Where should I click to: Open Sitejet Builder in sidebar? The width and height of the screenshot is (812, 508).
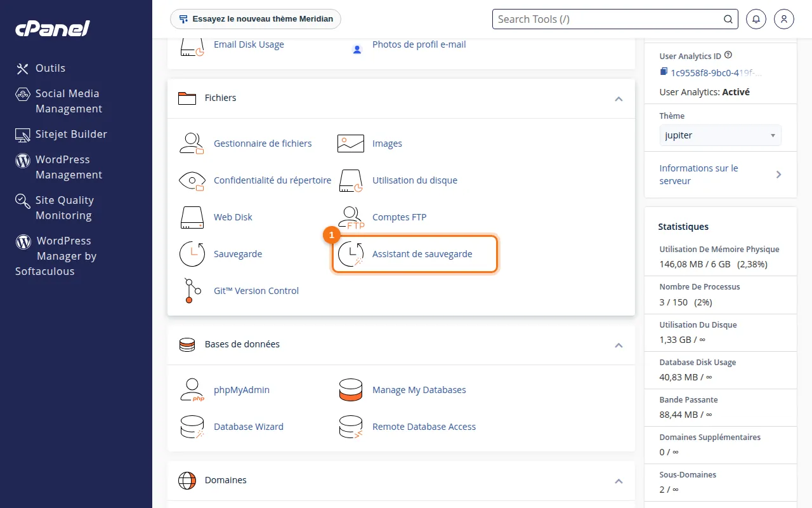pyautogui.click(x=71, y=134)
